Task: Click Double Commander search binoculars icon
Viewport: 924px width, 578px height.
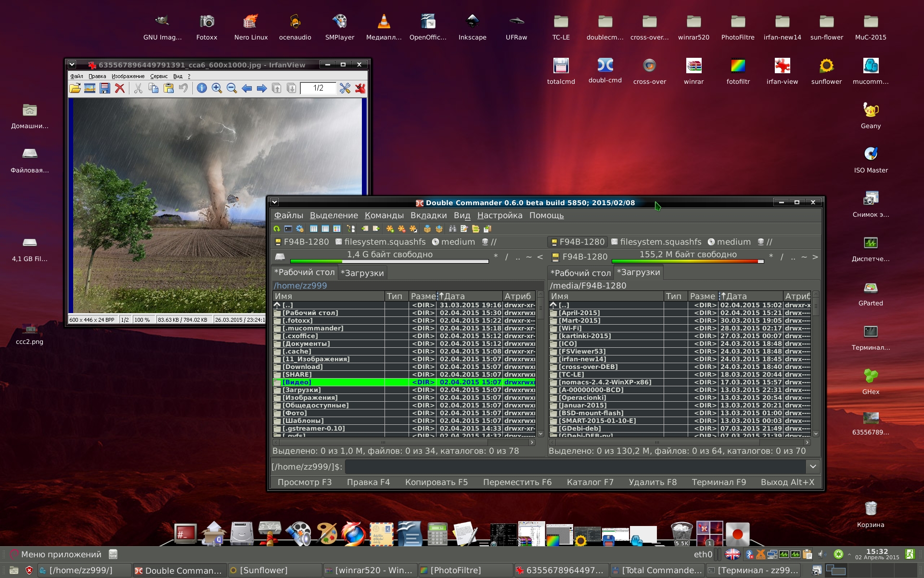Action: pos(452,229)
